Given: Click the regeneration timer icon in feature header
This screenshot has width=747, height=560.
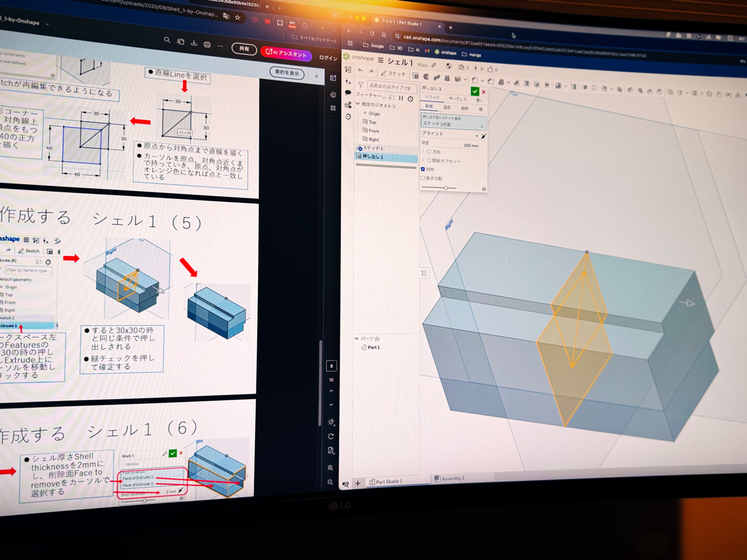Looking at the screenshot, I should point(410,99).
